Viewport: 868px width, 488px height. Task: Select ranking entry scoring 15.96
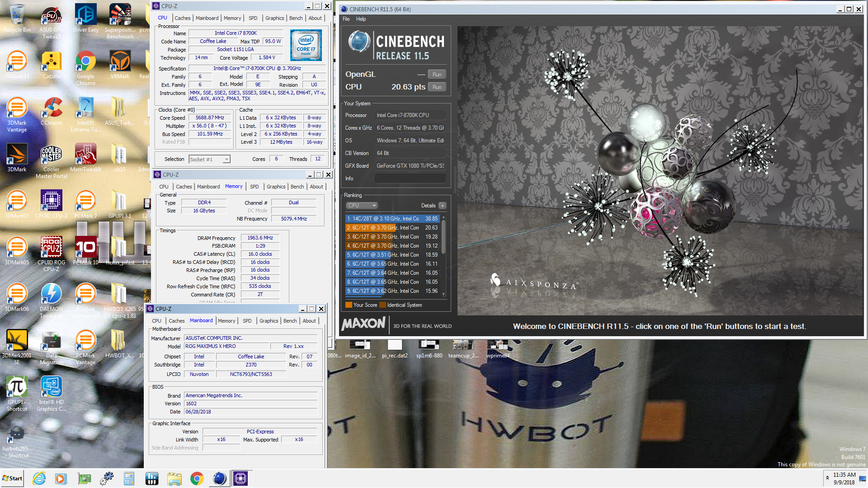click(392, 291)
